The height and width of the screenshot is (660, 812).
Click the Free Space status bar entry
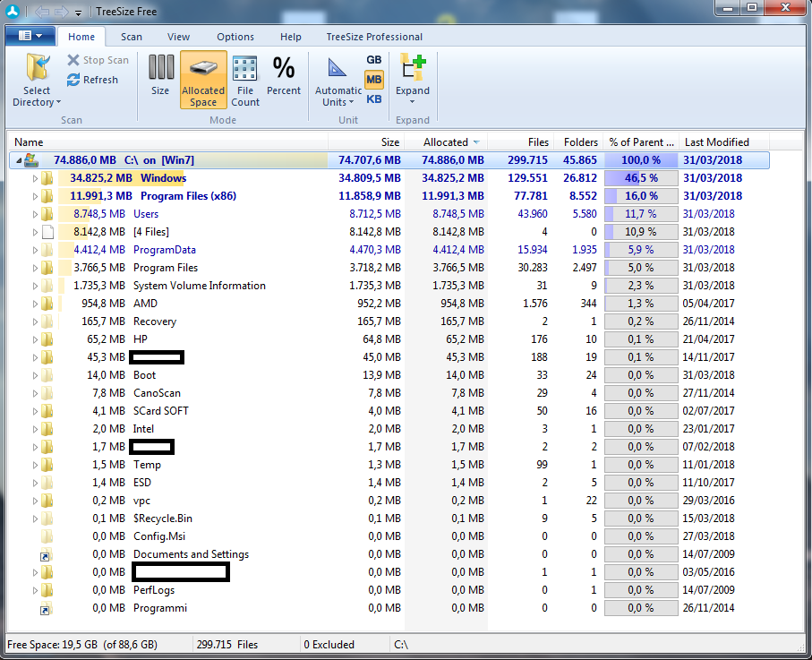(82, 645)
